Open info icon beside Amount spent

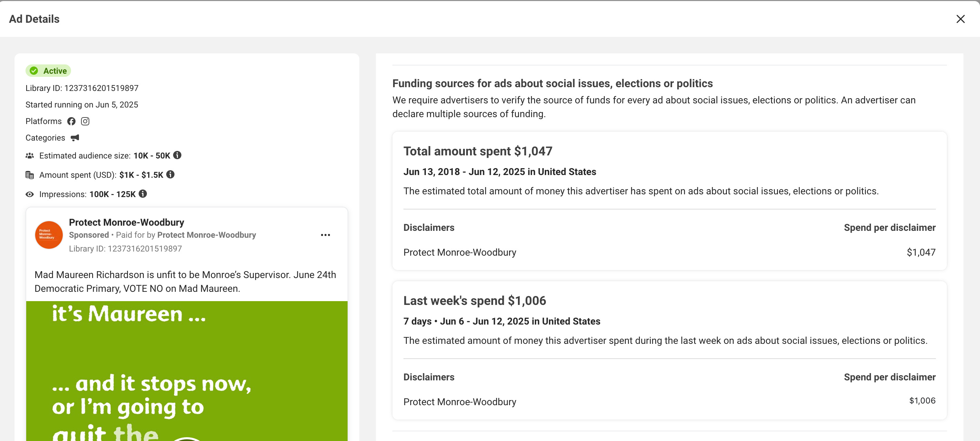pos(170,174)
